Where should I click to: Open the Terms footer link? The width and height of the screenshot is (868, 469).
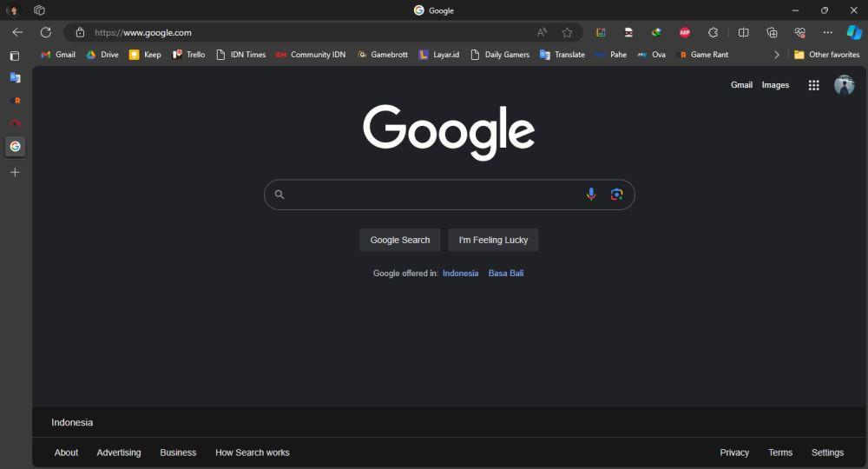780,452
